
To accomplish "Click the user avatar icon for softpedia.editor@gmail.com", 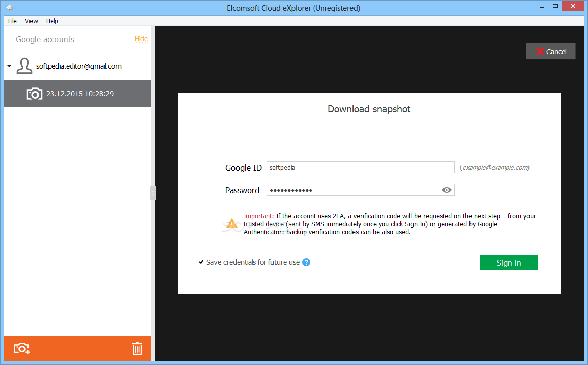I will (x=24, y=66).
